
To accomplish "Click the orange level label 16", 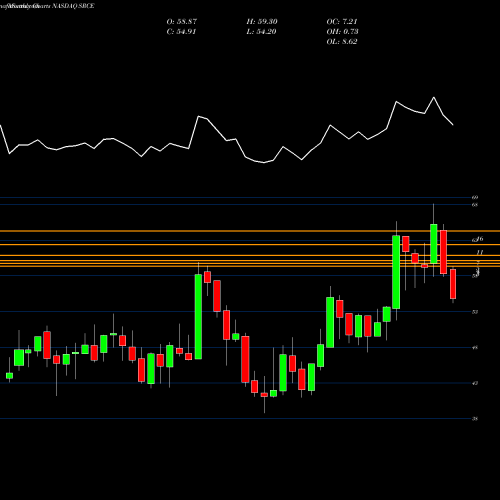I will [480, 239].
